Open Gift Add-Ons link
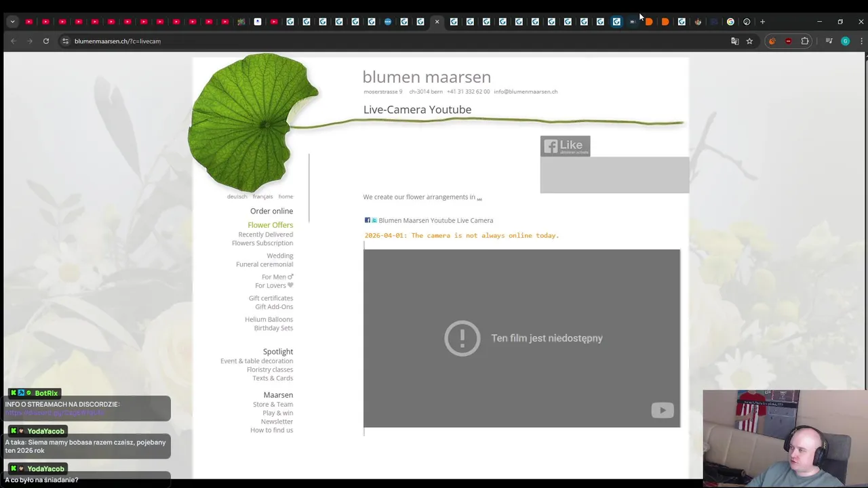 (274, 307)
